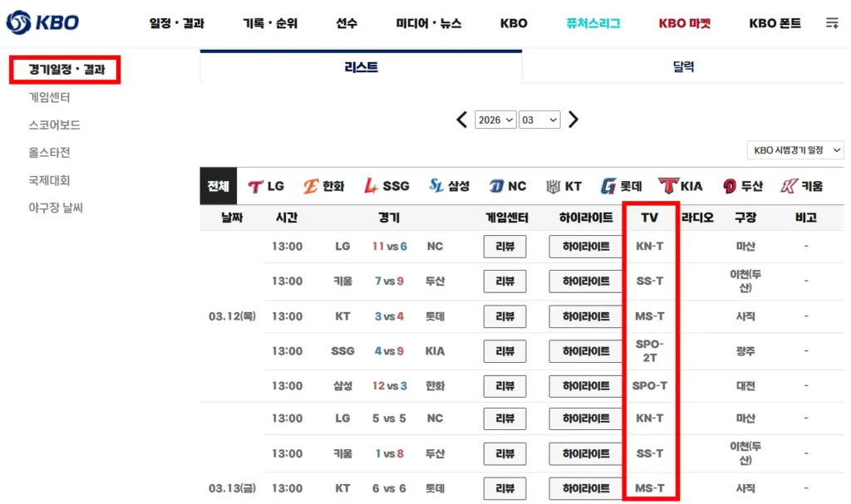
Task: Click 리뷰 for 키움 1 vs 8 두산
Action: tap(504, 453)
